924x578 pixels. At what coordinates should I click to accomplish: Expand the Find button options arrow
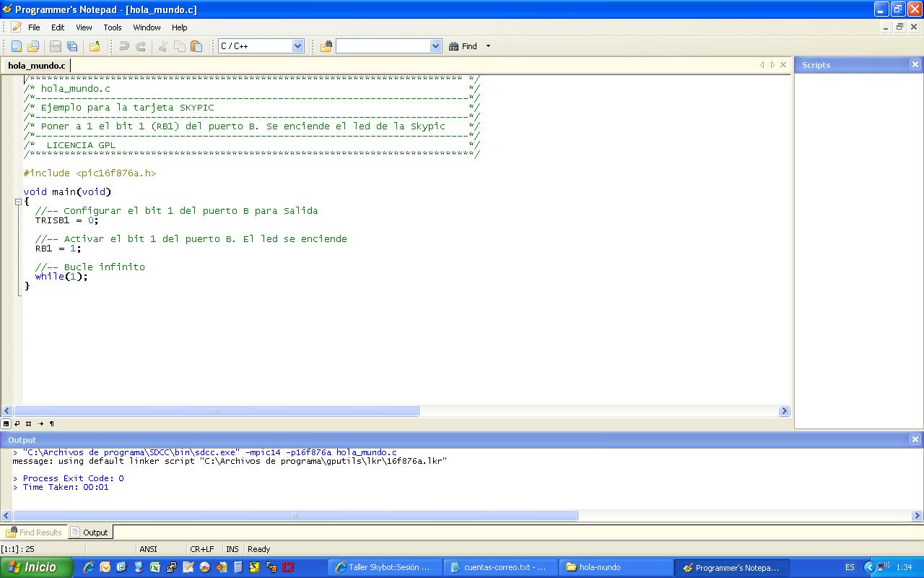(488, 46)
